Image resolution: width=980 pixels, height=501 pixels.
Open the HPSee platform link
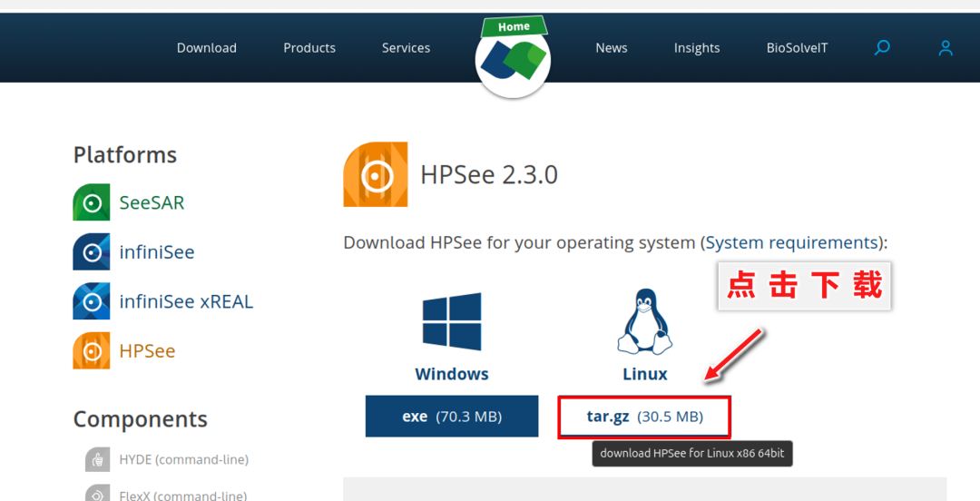[x=148, y=351]
